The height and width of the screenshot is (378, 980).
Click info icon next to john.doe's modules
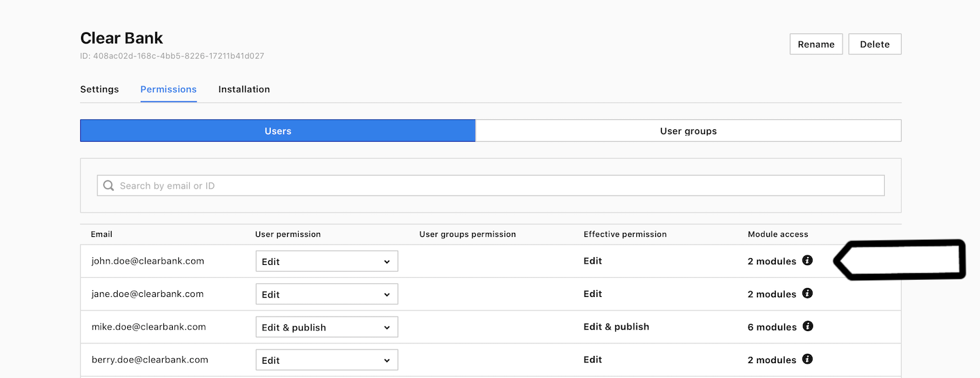point(807,260)
